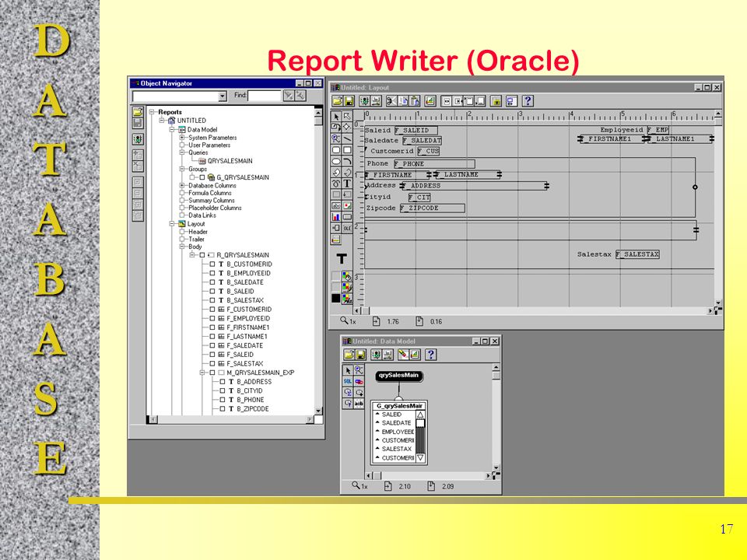Select the Ellipse tool in Layout palette
747x560 pixels.
pos(336,162)
